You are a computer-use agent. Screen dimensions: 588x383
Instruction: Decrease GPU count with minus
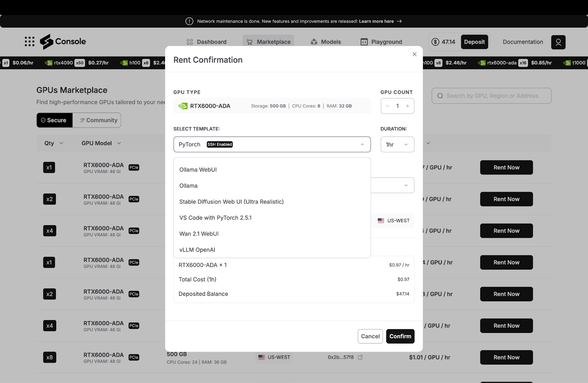click(387, 106)
